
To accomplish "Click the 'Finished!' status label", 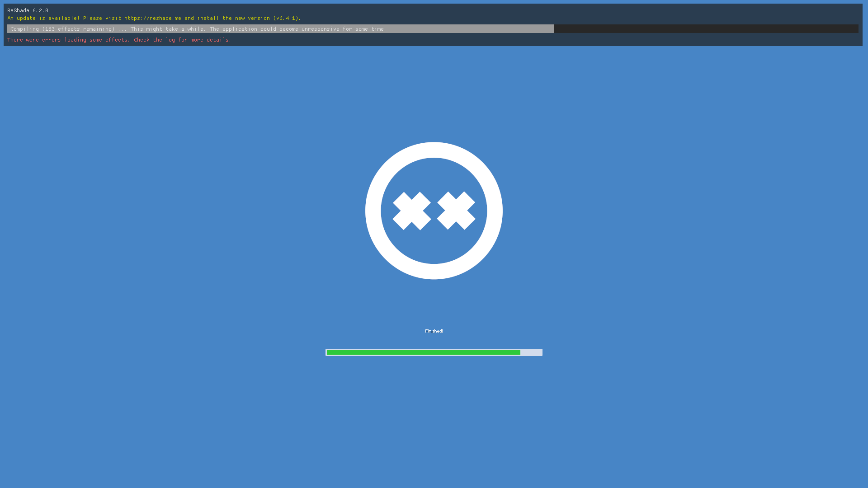I will pos(434,331).
